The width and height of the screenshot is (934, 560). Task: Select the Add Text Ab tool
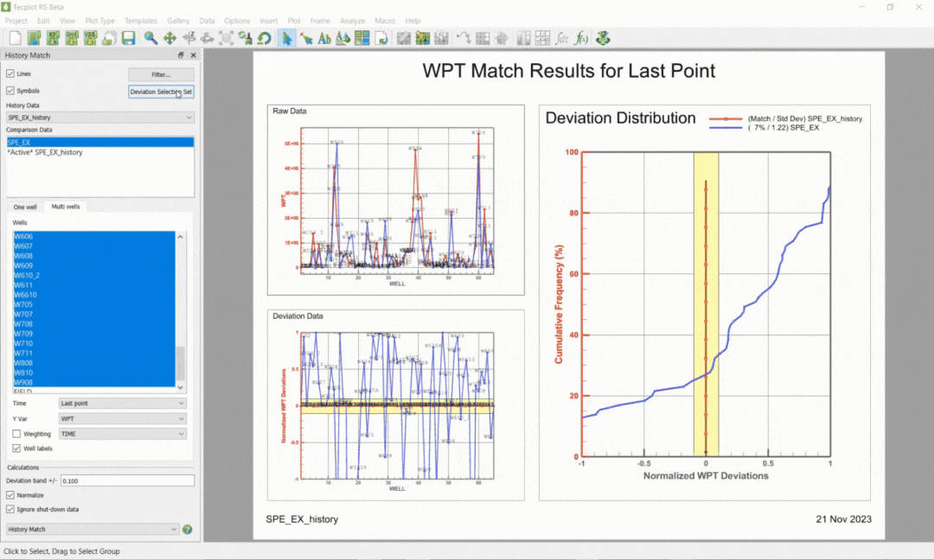click(x=324, y=38)
